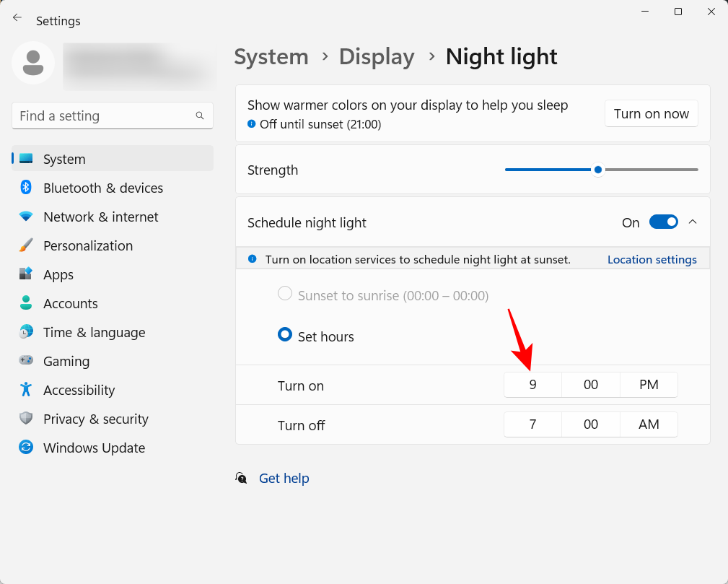Open Location settings link

652,259
